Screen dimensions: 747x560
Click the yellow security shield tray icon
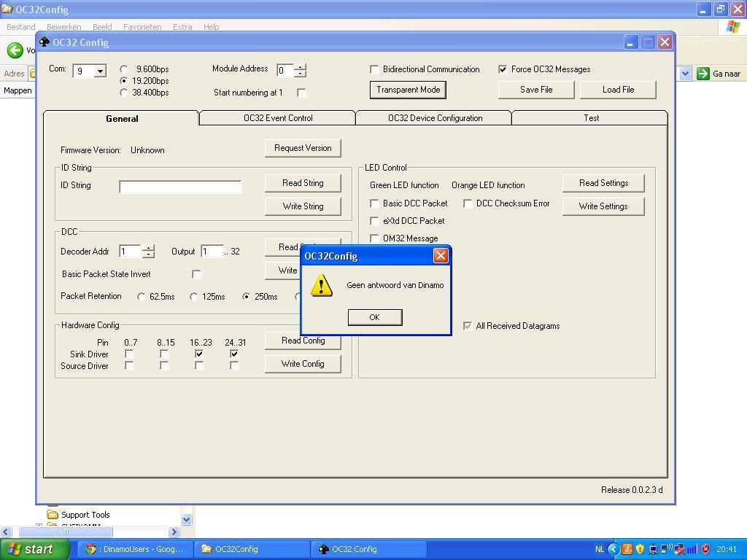(640, 549)
